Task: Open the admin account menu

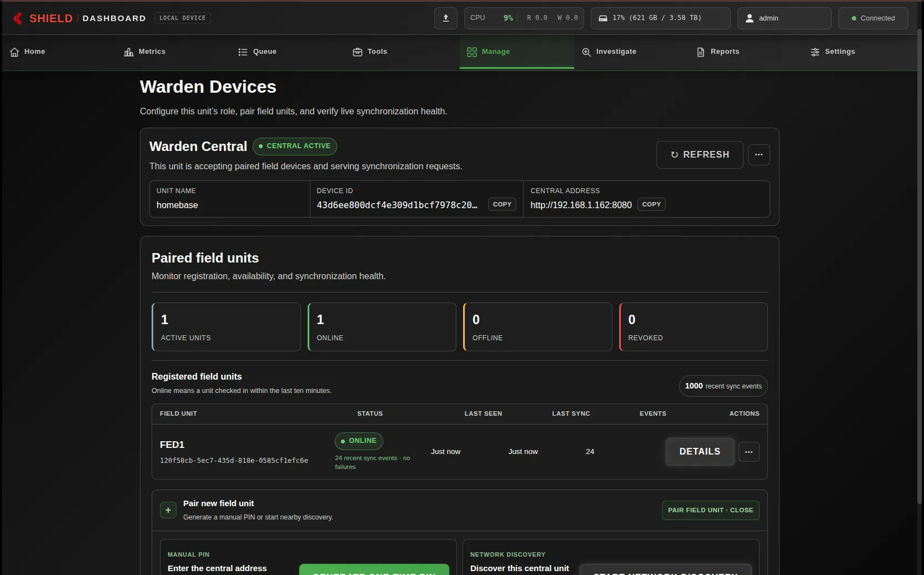Action: (x=785, y=18)
